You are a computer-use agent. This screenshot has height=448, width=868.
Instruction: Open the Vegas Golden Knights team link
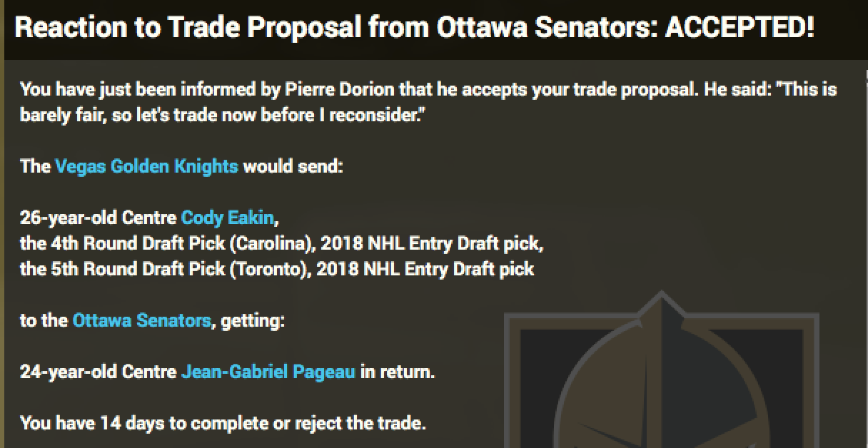[146, 167]
